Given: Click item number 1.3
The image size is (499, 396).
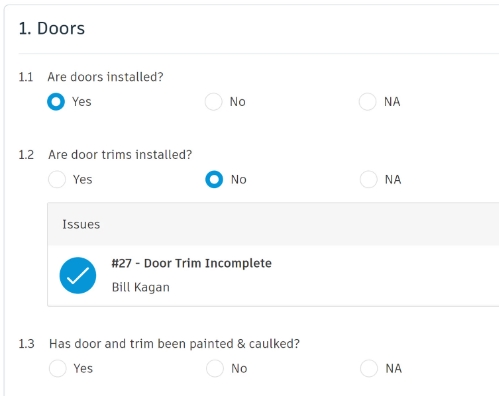Looking at the screenshot, I should coord(26,344).
